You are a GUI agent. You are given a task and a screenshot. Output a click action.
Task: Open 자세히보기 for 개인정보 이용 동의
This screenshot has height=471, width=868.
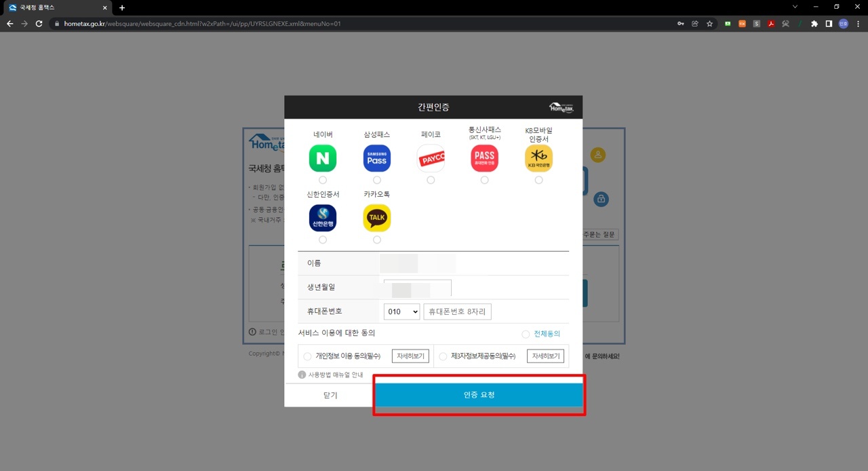click(411, 356)
